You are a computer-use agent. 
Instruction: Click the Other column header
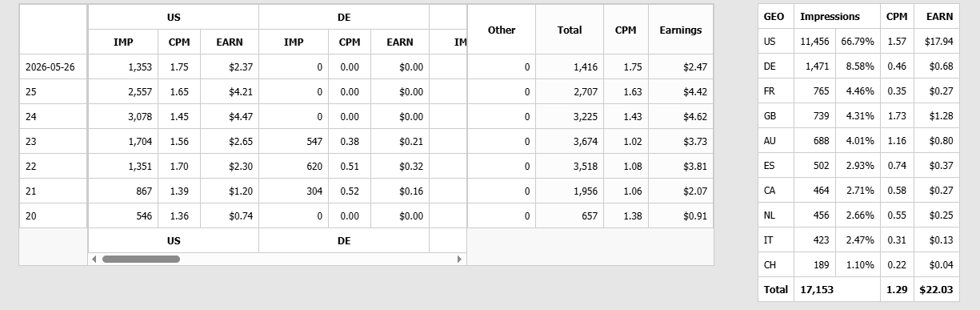tap(502, 30)
